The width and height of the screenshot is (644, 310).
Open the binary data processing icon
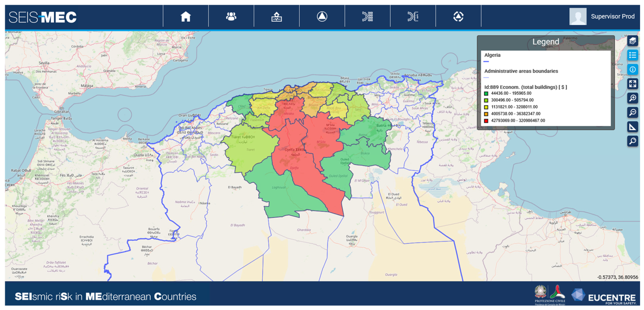367,17
